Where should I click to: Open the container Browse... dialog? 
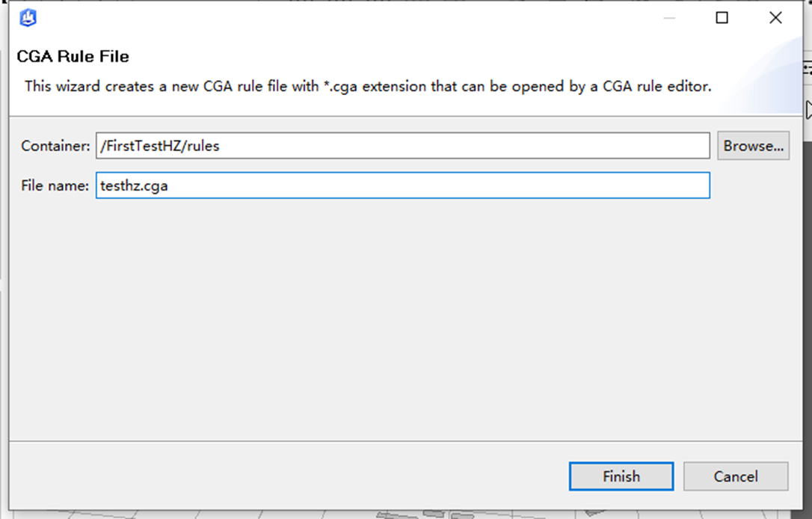point(753,146)
